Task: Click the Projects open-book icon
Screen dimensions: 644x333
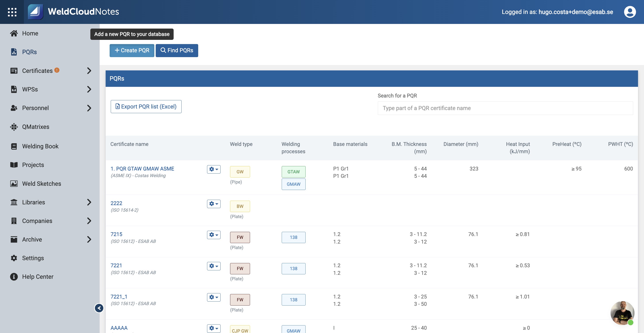Action: tap(14, 165)
